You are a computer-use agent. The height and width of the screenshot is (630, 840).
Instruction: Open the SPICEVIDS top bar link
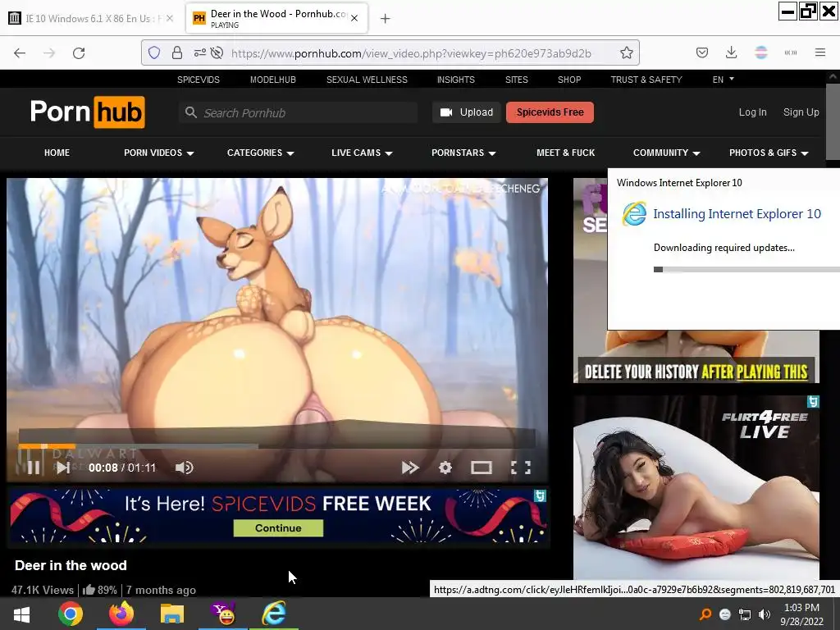coord(199,80)
